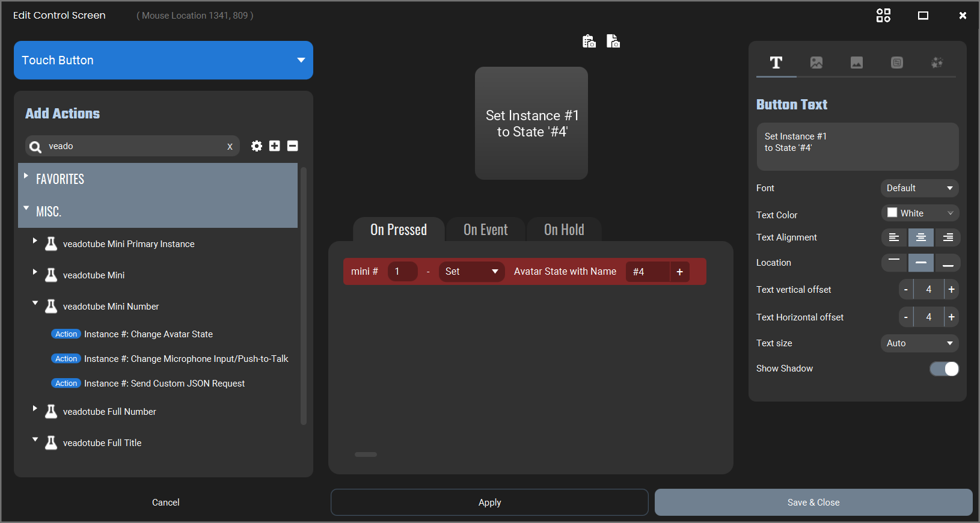Image resolution: width=980 pixels, height=523 pixels.
Task: Collapse veadotube Mini Number group
Action: [35, 303]
